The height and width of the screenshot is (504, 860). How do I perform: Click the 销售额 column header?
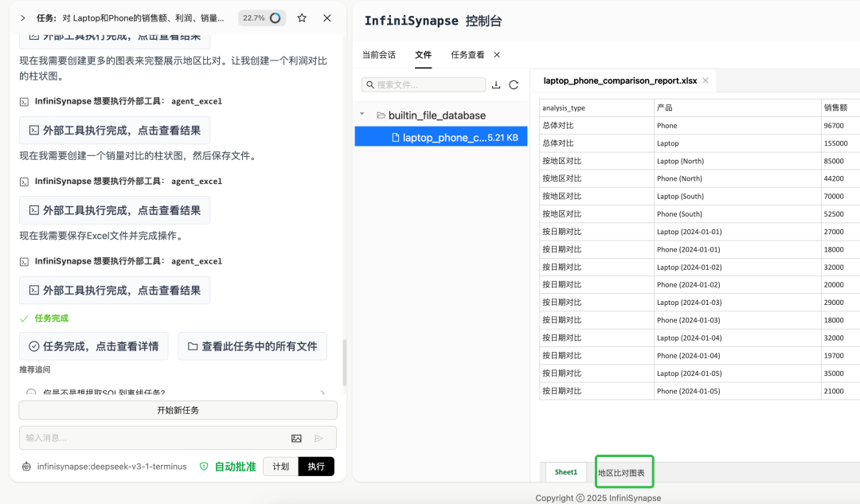840,108
